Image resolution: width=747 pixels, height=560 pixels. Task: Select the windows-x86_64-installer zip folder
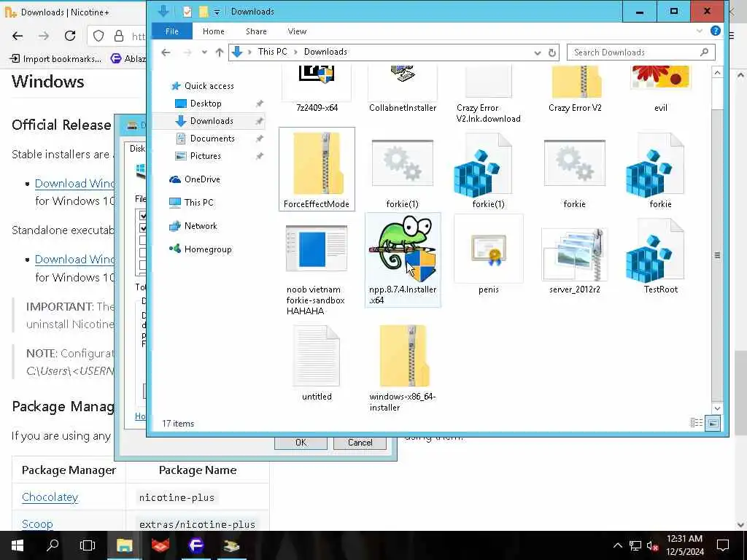click(403, 367)
